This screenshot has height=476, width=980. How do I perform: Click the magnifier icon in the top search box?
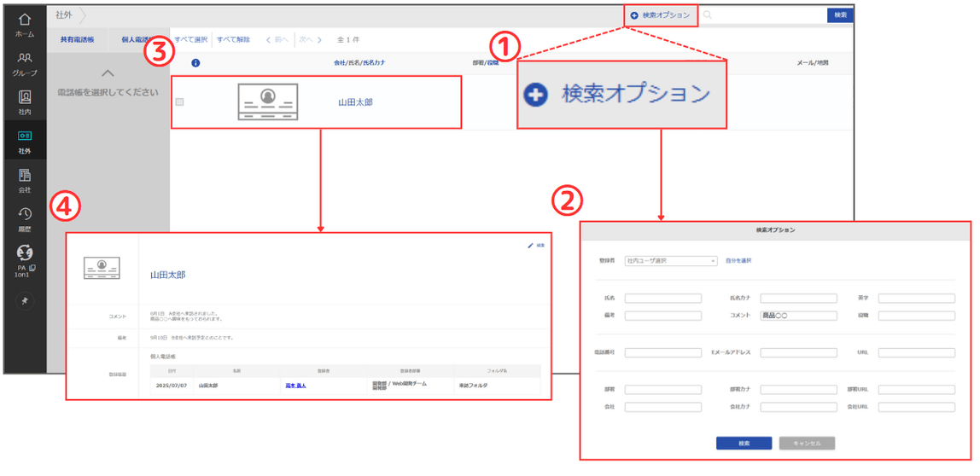pos(708,15)
